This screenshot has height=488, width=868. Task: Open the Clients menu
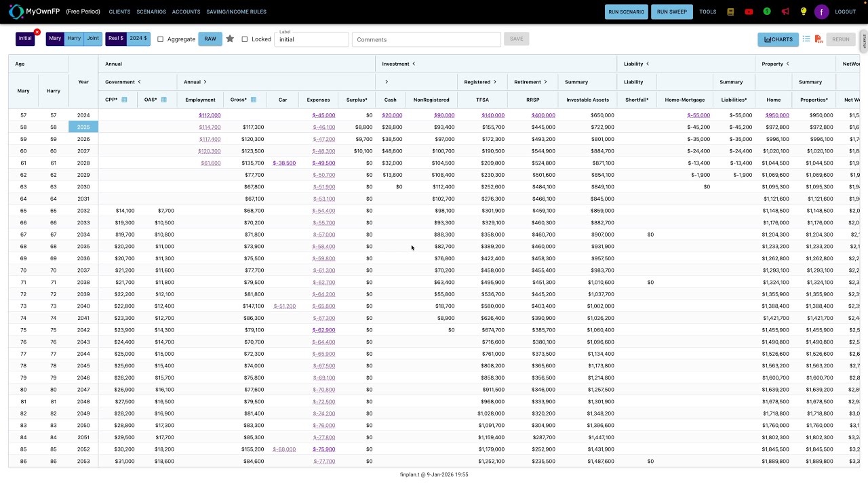pyautogui.click(x=119, y=12)
